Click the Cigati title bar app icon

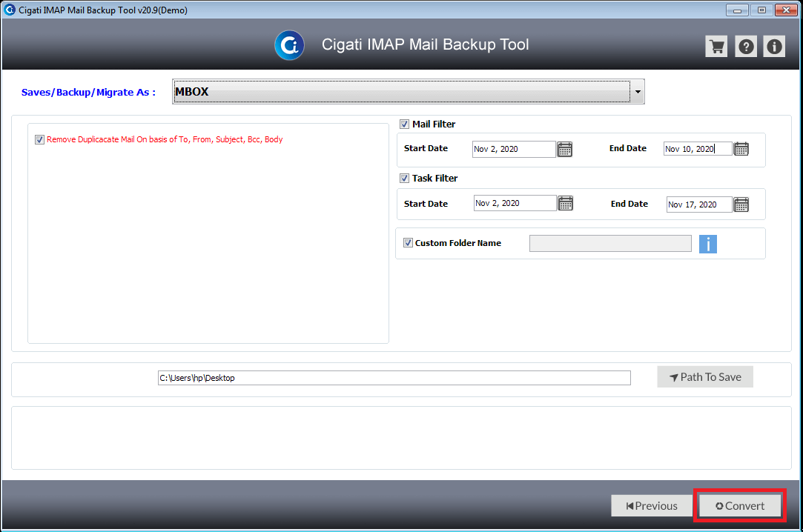click(x=9, y=10)
